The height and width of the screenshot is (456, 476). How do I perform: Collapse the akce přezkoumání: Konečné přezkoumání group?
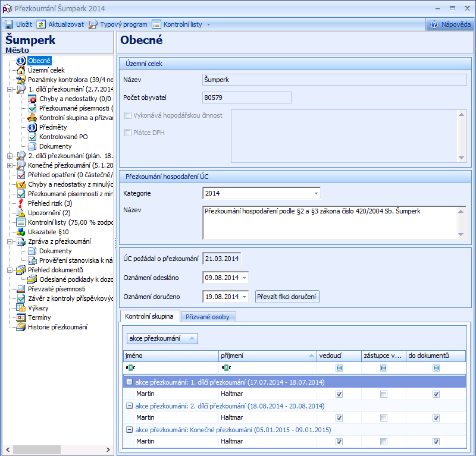[129, 430]
